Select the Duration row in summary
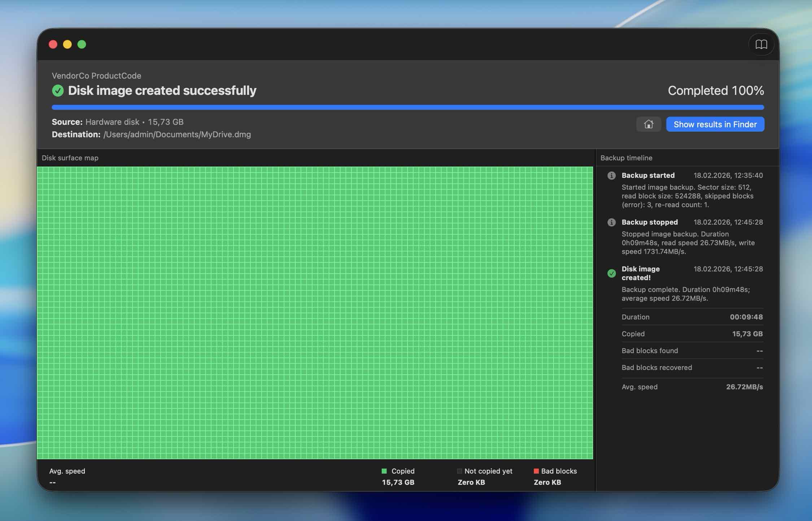This screenshot has height=521, width=812. point(692,317)
